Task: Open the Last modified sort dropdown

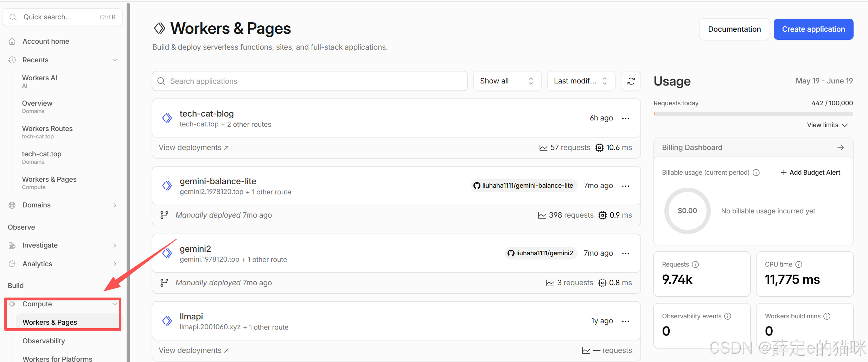Action: [581, 81]
